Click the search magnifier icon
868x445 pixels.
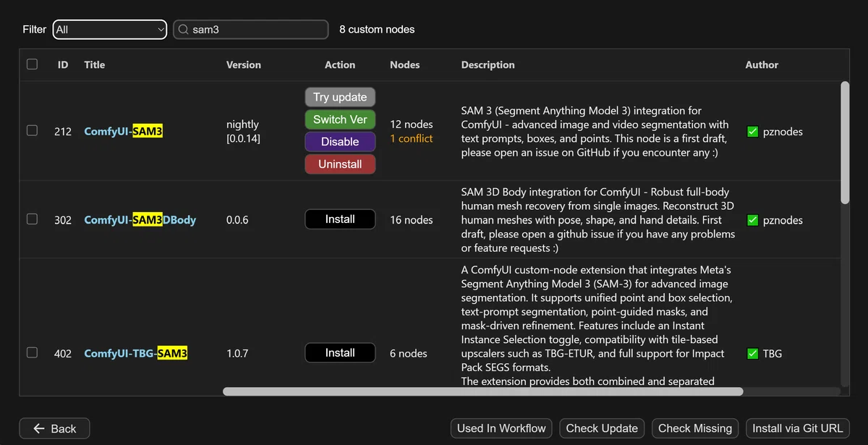click(184, 30)
